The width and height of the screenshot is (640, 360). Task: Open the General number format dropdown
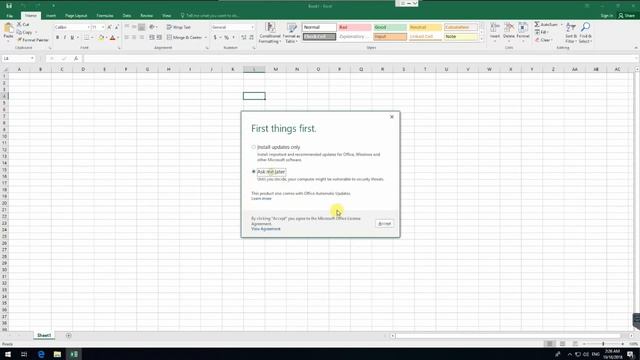click(252, 27)
